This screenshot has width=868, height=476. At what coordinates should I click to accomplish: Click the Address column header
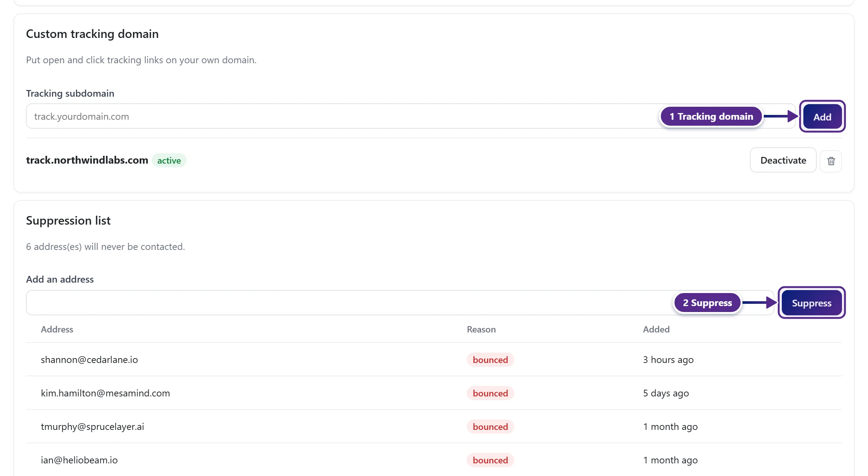pyautogui.click(x=57, y=329)
